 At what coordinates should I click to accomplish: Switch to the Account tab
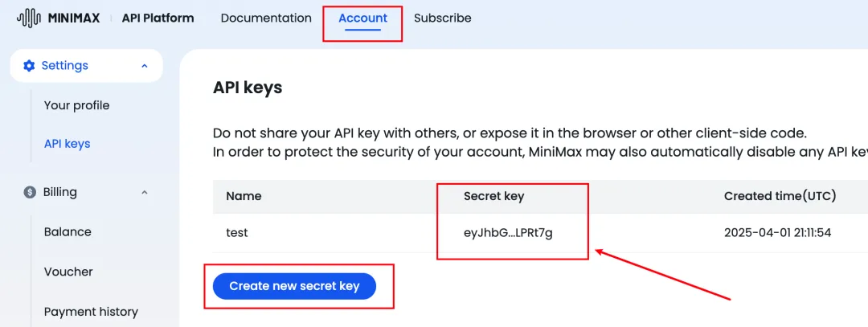click(x=362, y=18)
